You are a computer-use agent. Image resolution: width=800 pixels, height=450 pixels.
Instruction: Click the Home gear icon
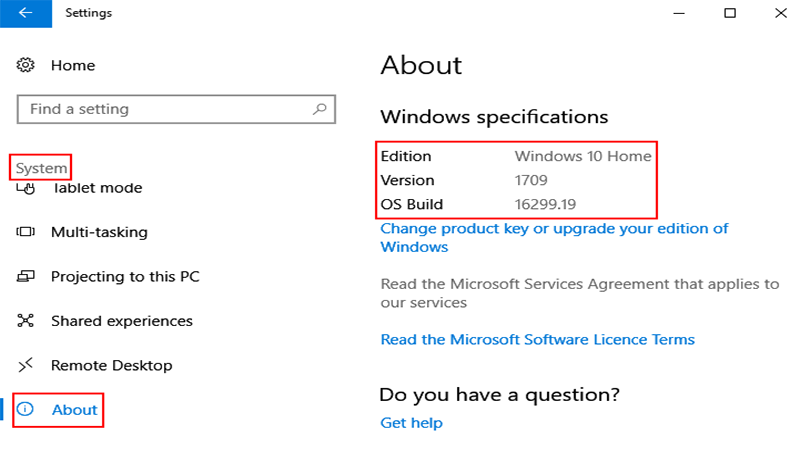coord(25,65)
